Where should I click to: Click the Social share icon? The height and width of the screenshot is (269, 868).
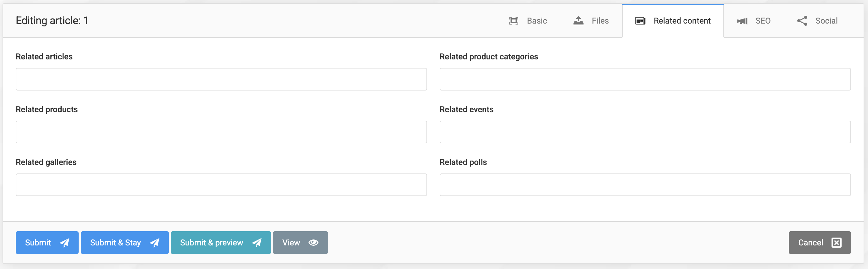click(802, 21)
